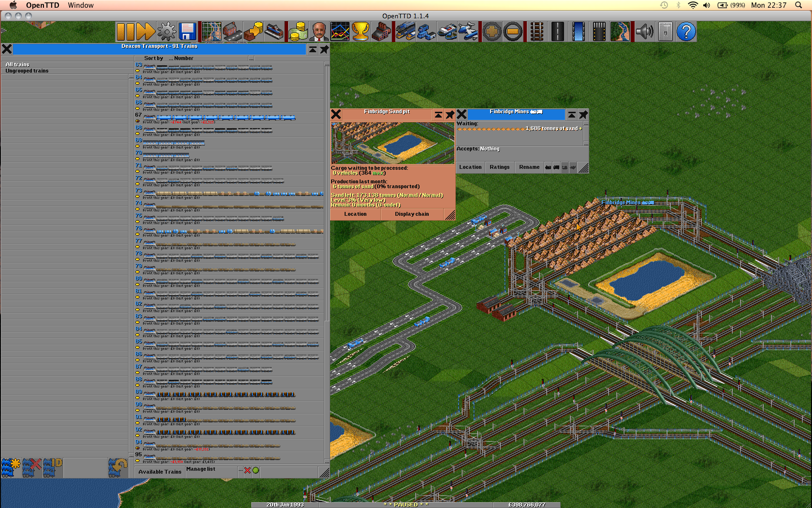Click train number 67 in list
The height and width of the screenshot is (508, 812).
230,119
